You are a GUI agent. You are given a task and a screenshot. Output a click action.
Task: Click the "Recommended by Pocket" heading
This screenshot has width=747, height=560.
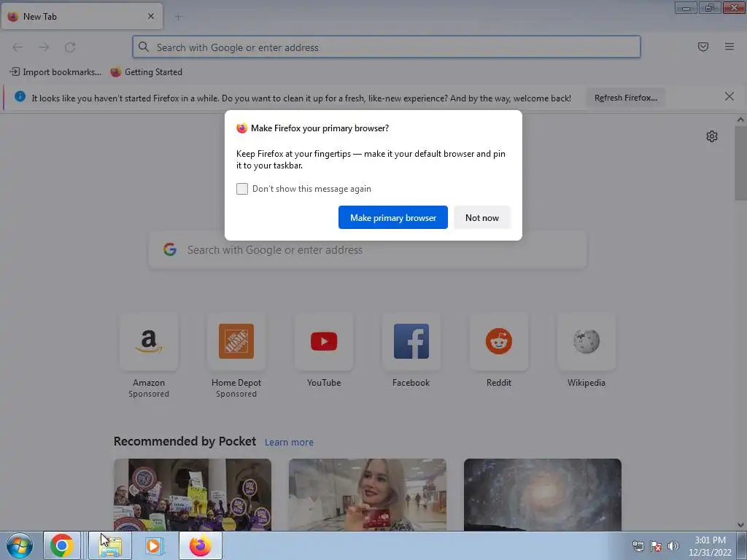point(185,441)
